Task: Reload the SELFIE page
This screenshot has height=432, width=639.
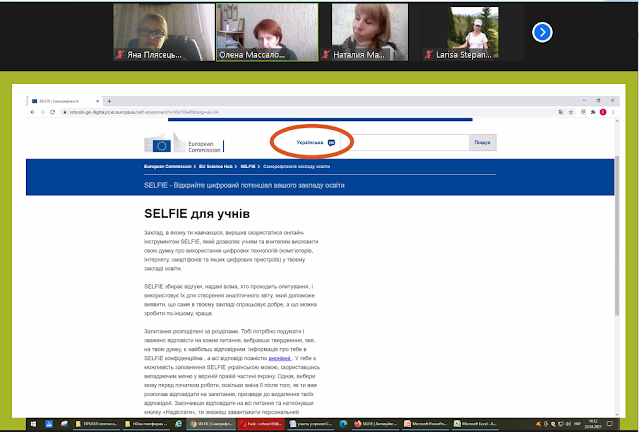Action: [x=53, y=112]
